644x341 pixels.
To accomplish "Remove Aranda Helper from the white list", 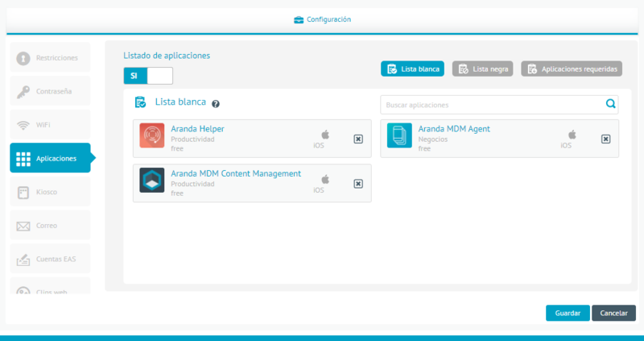I will tap(358, 139).
